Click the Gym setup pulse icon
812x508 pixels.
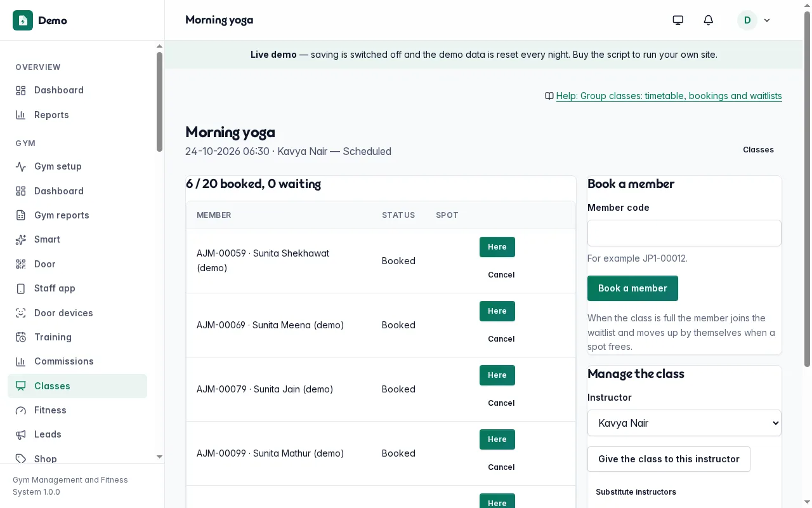[x=21, y=166]
